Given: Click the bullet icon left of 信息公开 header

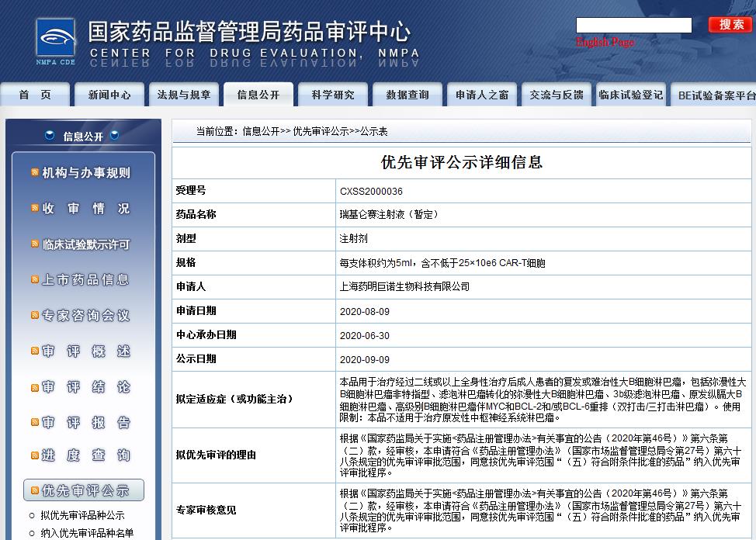Looking at the screenshot, I should click(50, 136).
